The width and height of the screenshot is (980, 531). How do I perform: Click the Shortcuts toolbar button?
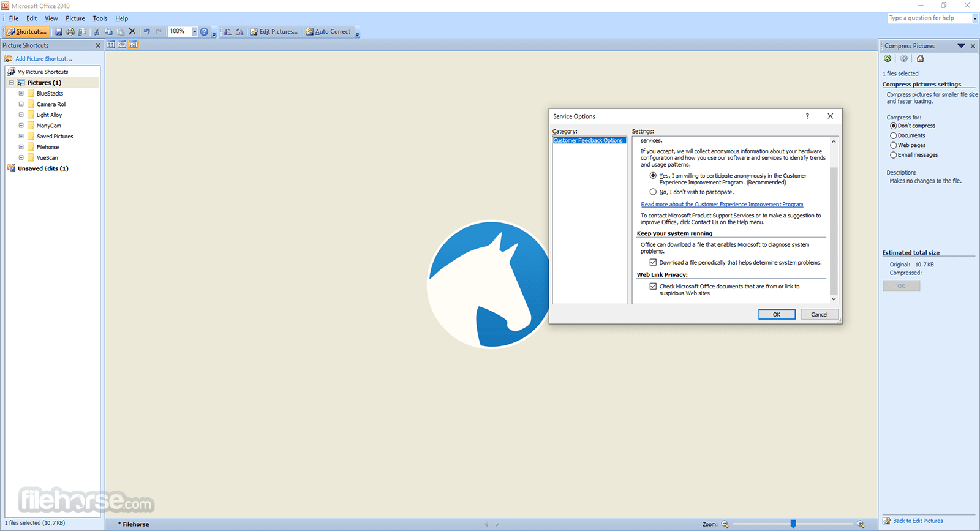coord(26,32)
